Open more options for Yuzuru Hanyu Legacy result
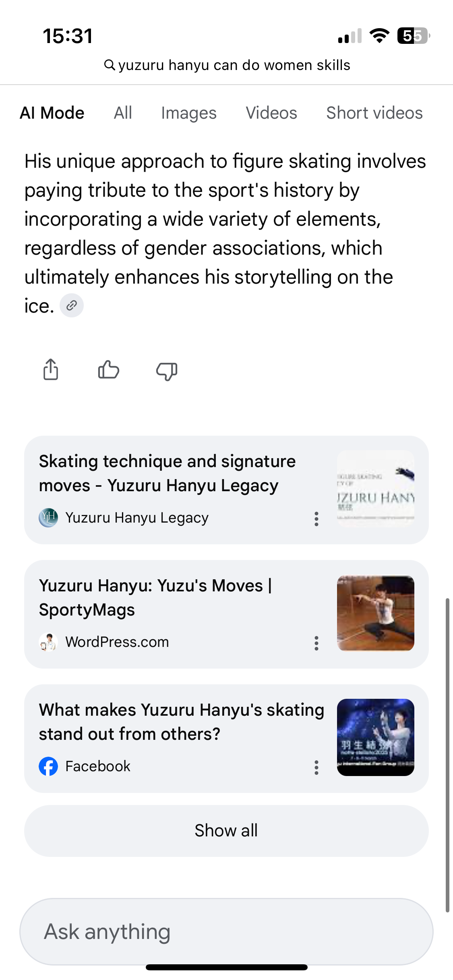The width and height of the screenshot is (453, 980). [316, 519]
